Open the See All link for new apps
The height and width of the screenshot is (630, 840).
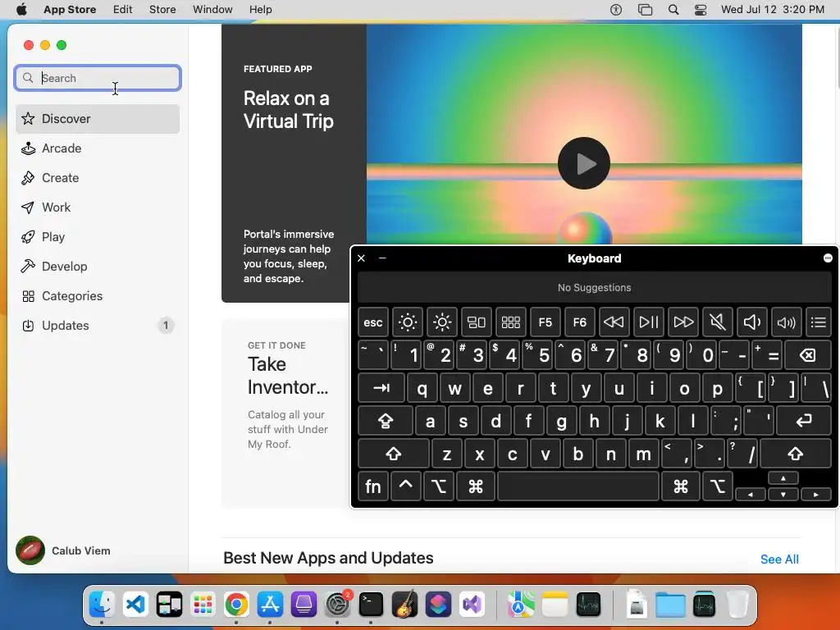(x=779, y=559)
